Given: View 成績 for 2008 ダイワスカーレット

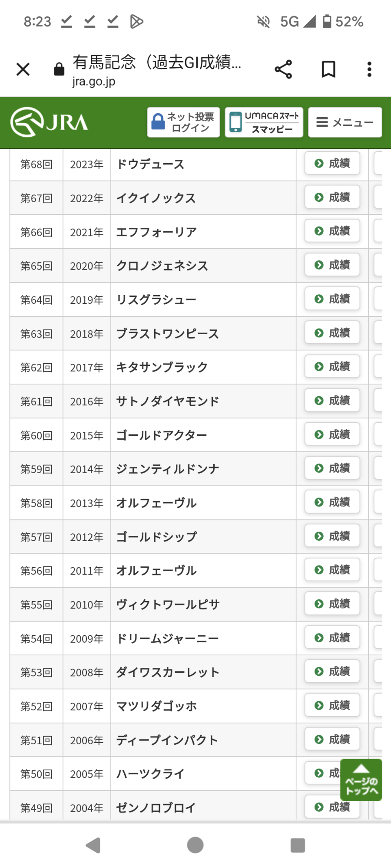Looking at the screenshot, I should pos(332,671).
